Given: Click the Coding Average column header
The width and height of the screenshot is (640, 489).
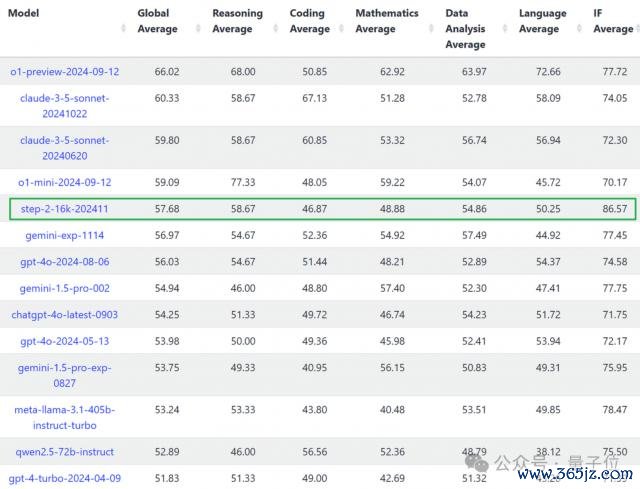Looking at the screenshot, I should tap(310, 21).
